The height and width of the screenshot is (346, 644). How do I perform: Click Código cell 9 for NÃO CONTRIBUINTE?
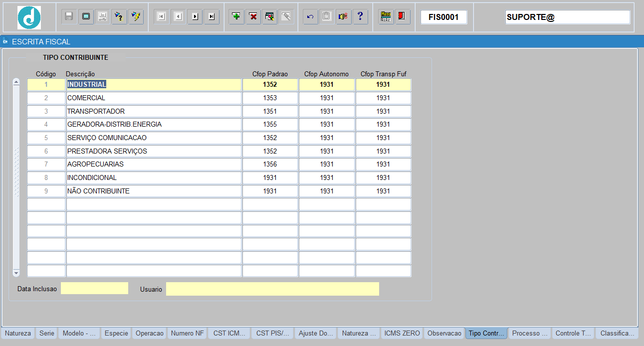(46, 191)
